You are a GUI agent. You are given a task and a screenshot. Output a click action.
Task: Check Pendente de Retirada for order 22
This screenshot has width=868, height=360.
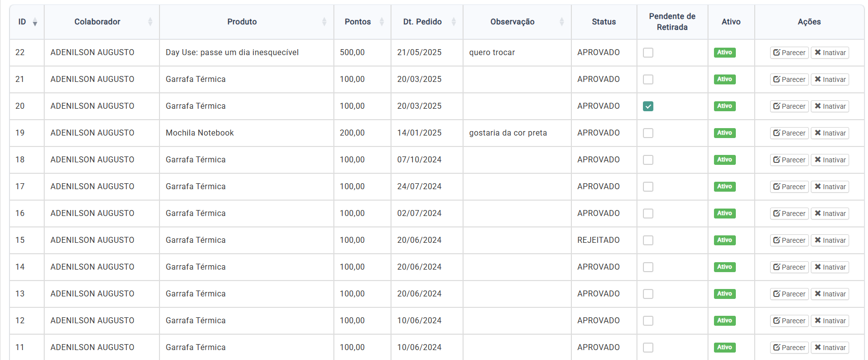click(648, 53)
